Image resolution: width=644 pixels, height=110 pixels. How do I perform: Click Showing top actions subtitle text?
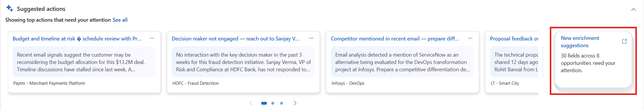pyautogui.click(x=58, y=20)
